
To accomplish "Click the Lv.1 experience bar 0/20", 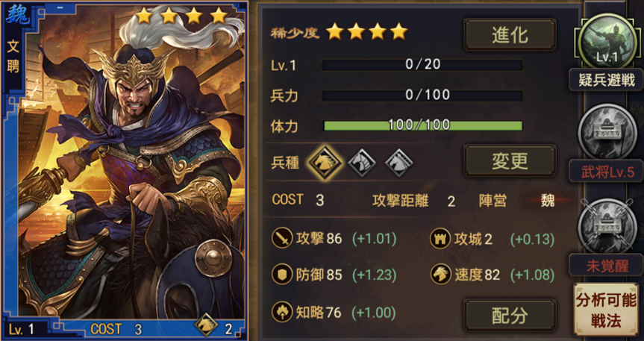I will [422, 64].
